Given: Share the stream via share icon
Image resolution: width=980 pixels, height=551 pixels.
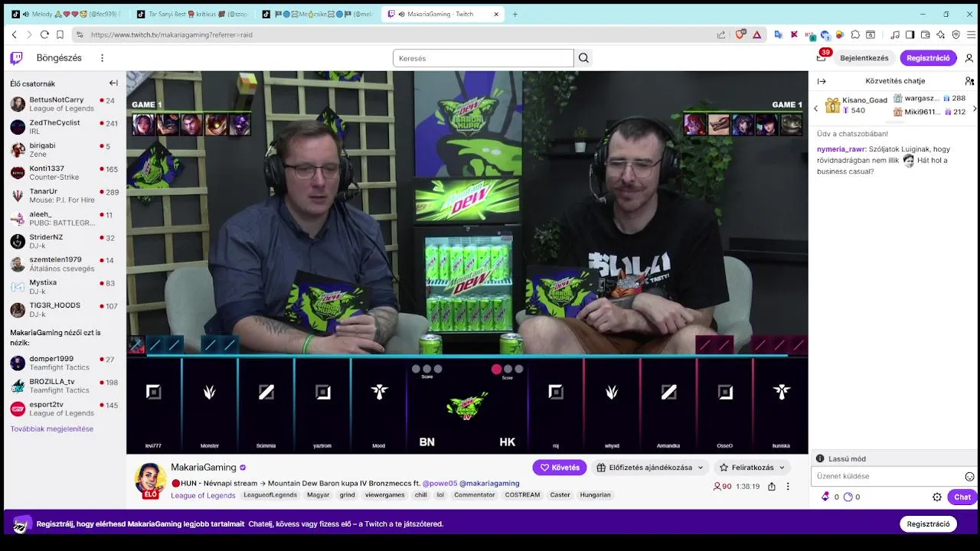Looking at the screenshot, I should point(772,486).
